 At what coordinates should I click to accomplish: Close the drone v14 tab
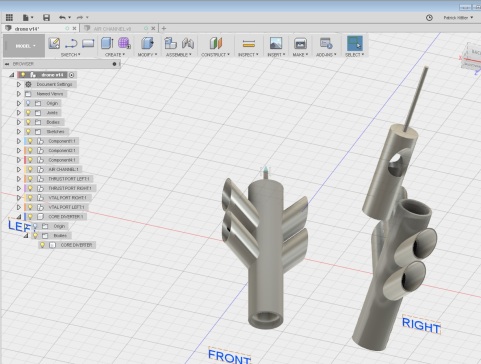[74, 29]
